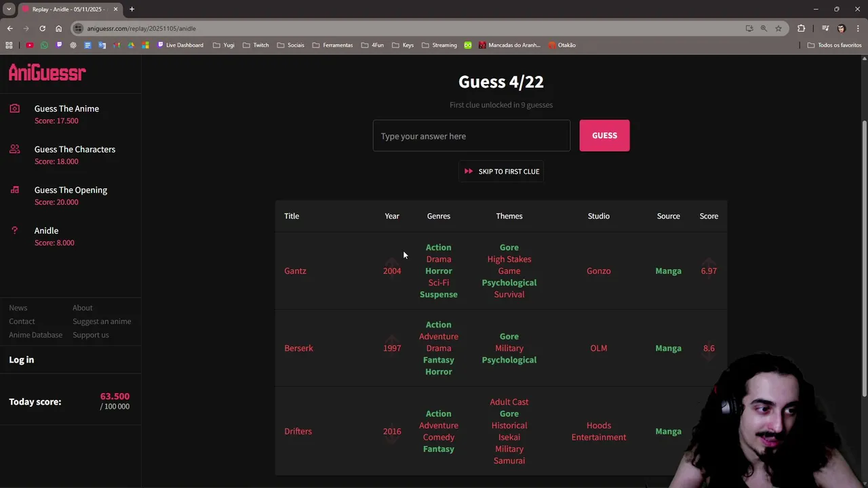
Task: Open the Chrome three-dot menu
Action: pos(858,28)
